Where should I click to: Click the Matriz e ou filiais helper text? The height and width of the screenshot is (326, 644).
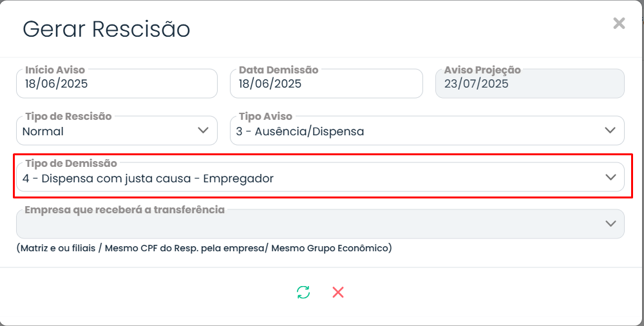[204, 248]
